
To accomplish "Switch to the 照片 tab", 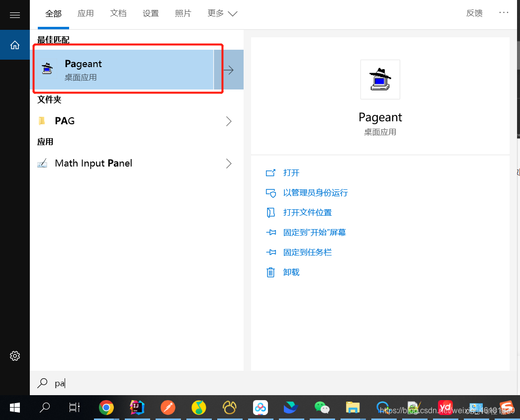I will 183,13.
